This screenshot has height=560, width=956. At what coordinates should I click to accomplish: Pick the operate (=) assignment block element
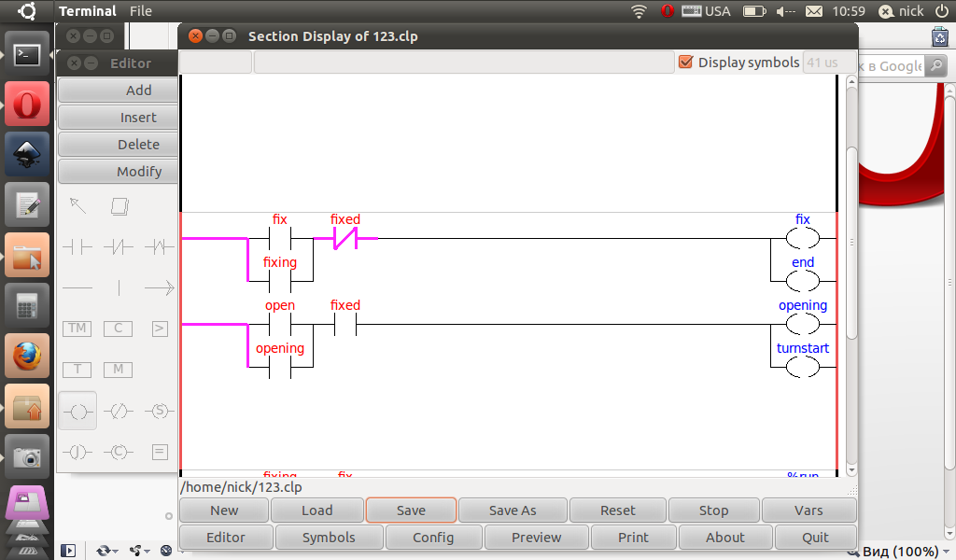coord(159,452)
